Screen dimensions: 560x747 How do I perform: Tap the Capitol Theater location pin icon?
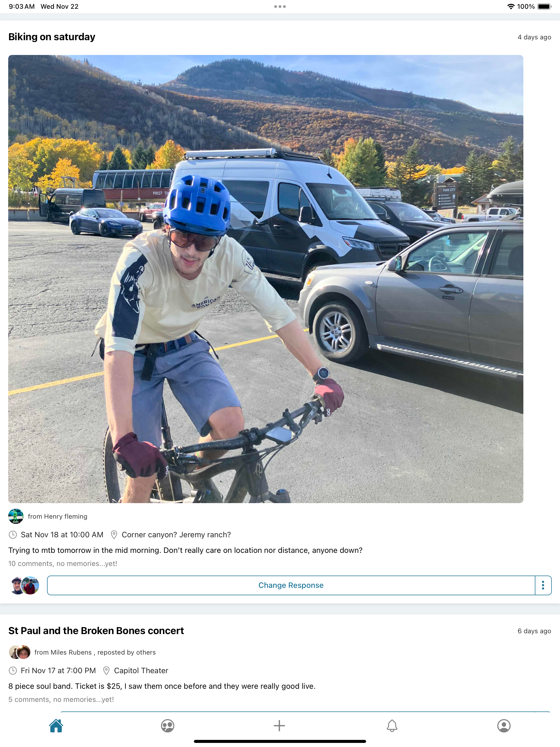coord(106,670)
